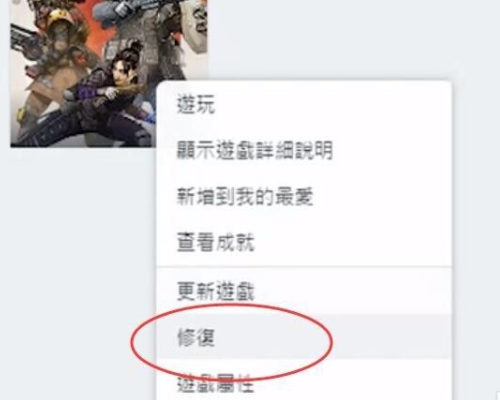Screen dimensions: 500x400
Task: Choose 新增到我的最愛 from context menu
Action: (x=304, y=197)
